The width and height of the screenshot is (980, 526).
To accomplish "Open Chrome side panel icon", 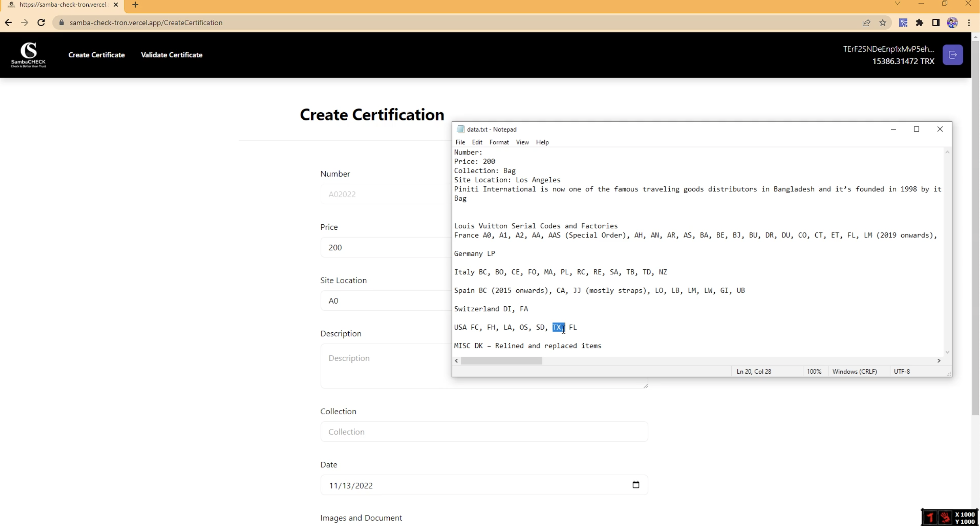I will tap(936, 23).
